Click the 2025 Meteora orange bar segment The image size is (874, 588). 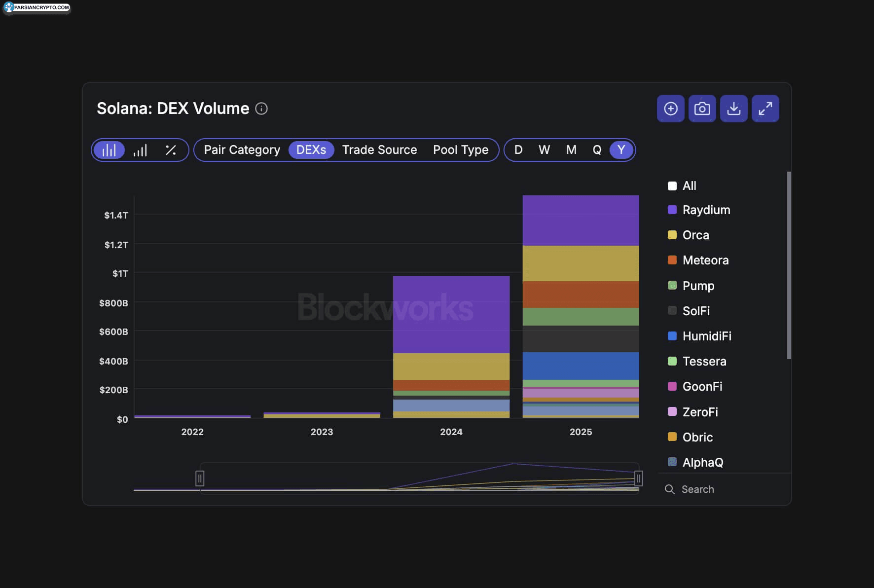[581, 294]
